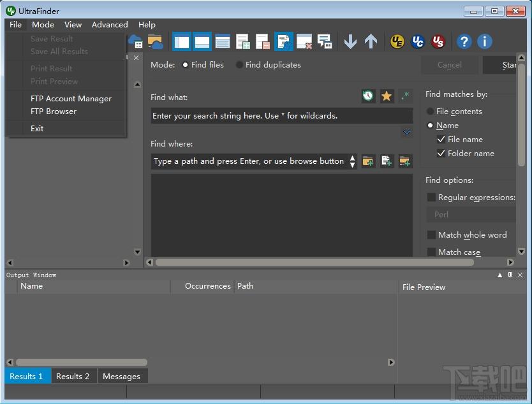Click the regex wildcard .* icon
The height and width of the screenshot is (404, 532).
[405, 96]
